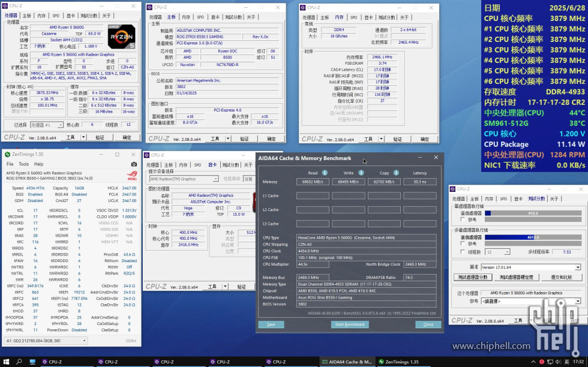This screenshot has height=367, width=588.
Task: Click the ZenTimings title bar app icon
Action: coord(7,155)
